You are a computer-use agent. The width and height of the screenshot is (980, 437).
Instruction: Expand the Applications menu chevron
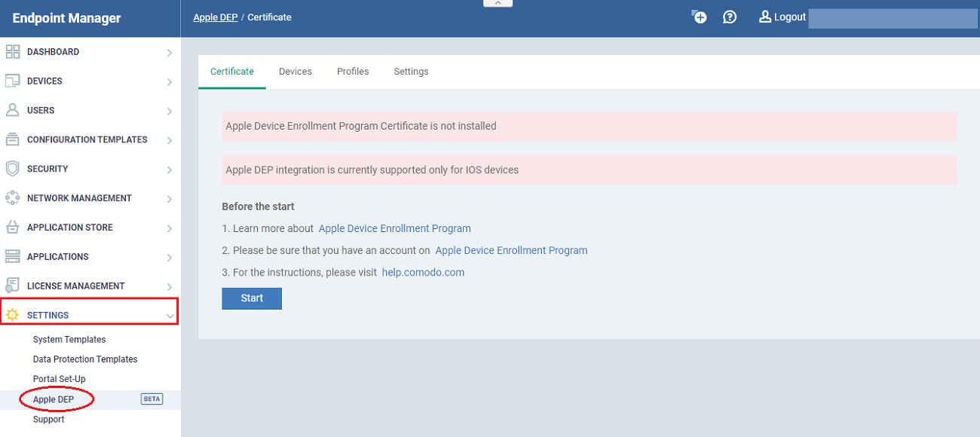point(169,258)
